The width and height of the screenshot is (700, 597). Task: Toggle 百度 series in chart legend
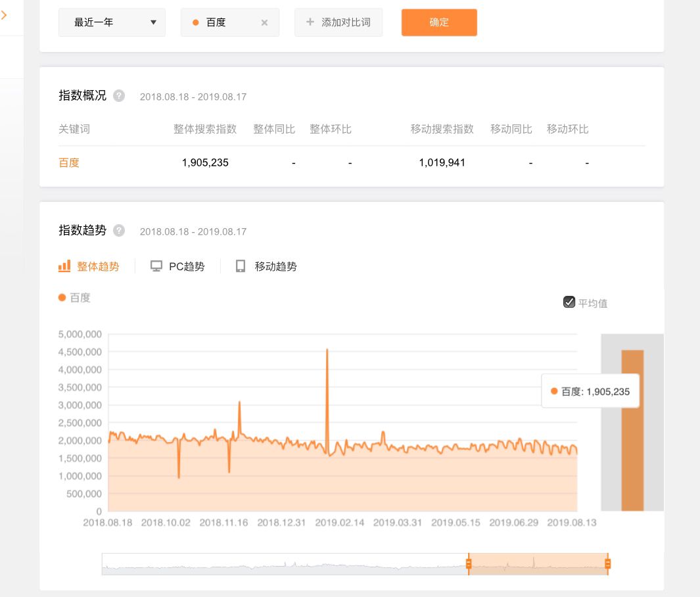click(x=74, y=298)
